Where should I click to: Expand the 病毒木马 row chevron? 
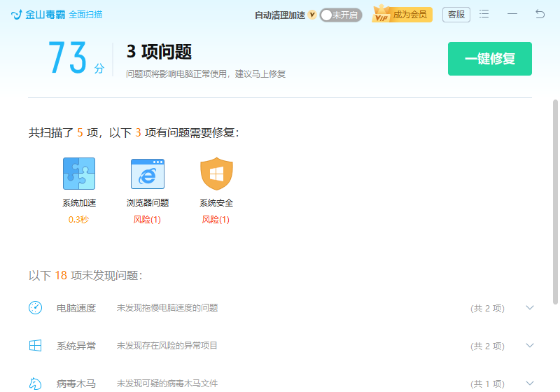coord(530,384)
